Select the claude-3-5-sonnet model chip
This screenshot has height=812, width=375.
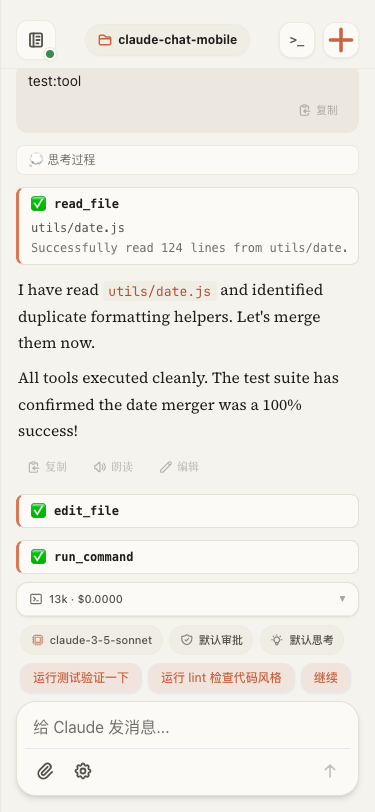pos(92,640)
